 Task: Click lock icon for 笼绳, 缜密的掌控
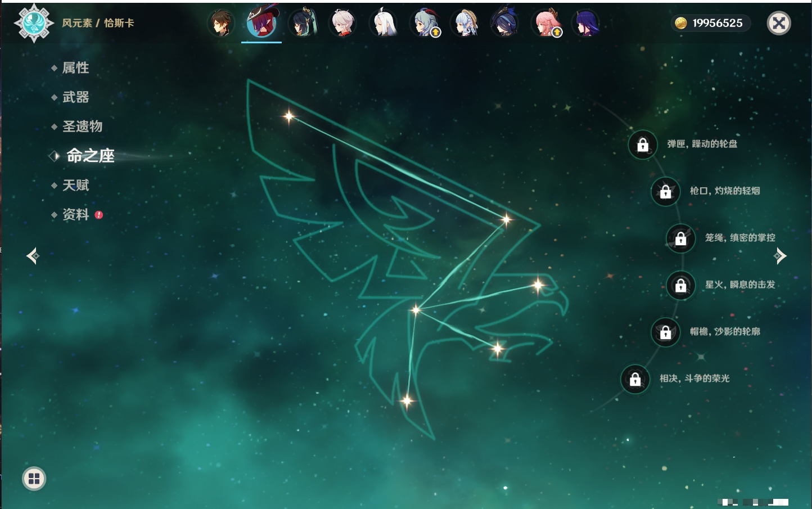(681, 238)
